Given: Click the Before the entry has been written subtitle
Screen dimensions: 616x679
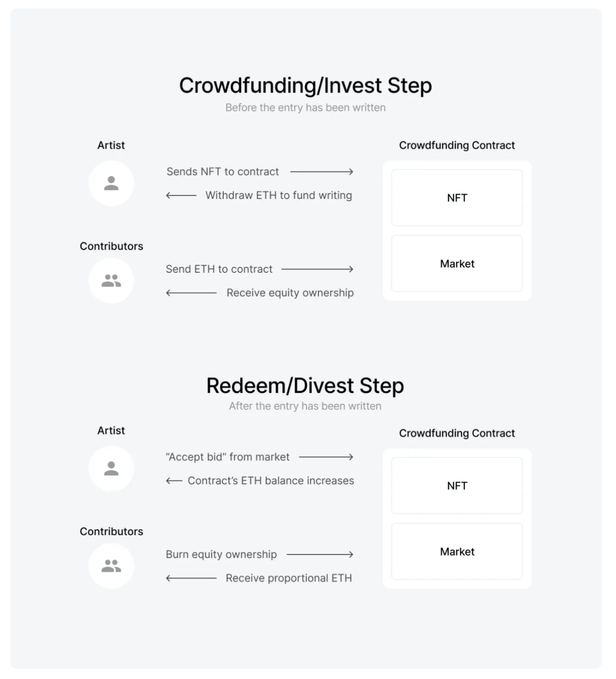Looking at the screenshot, I should tap(306, 108).
